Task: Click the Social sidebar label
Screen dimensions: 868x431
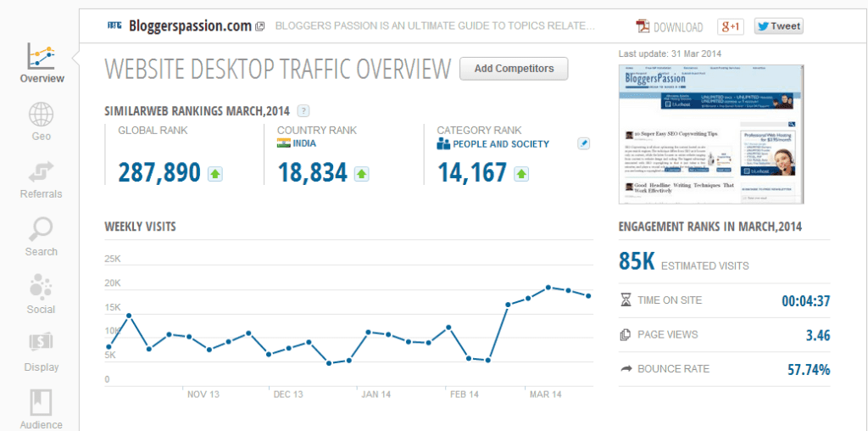Action: click(41, 309)
